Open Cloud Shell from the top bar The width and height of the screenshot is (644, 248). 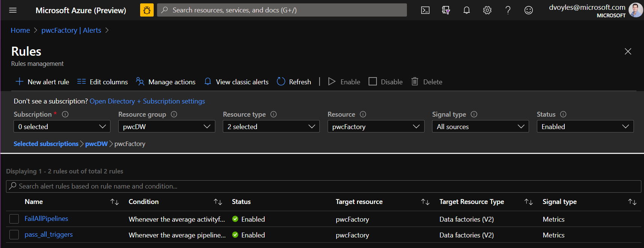(425, 10)
